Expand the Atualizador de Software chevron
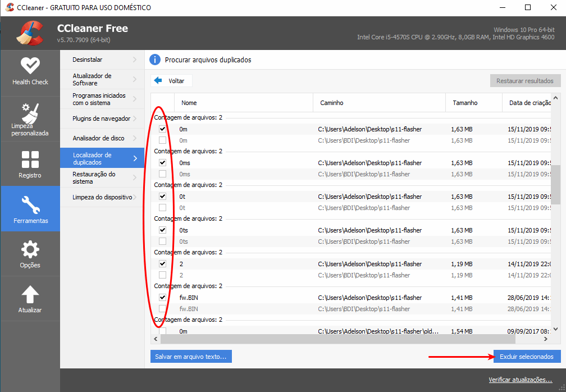This screenshot has width=566, height=392. [135, 79]
